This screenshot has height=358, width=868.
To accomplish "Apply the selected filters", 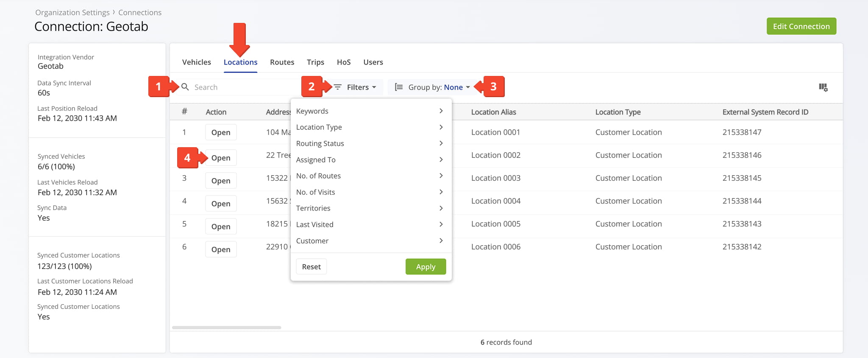I will (x=425, y=267).
